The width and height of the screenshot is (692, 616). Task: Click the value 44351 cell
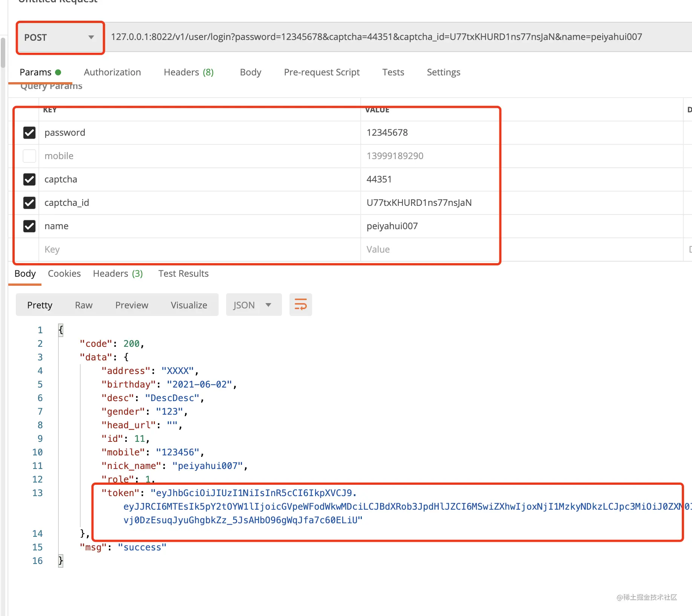coord(522,179)
